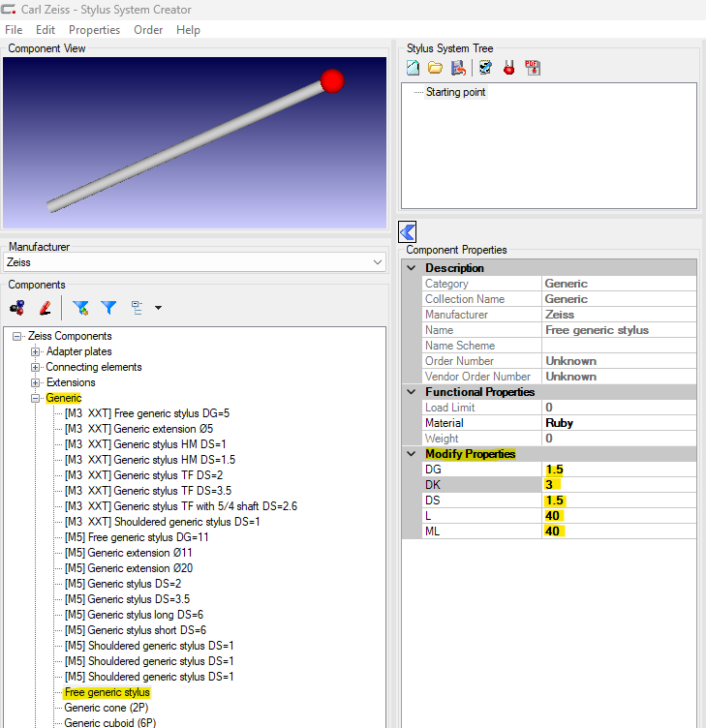Click the PDF export icon
The height and width of the screenshot is (728, 706).
click(533, 68)
